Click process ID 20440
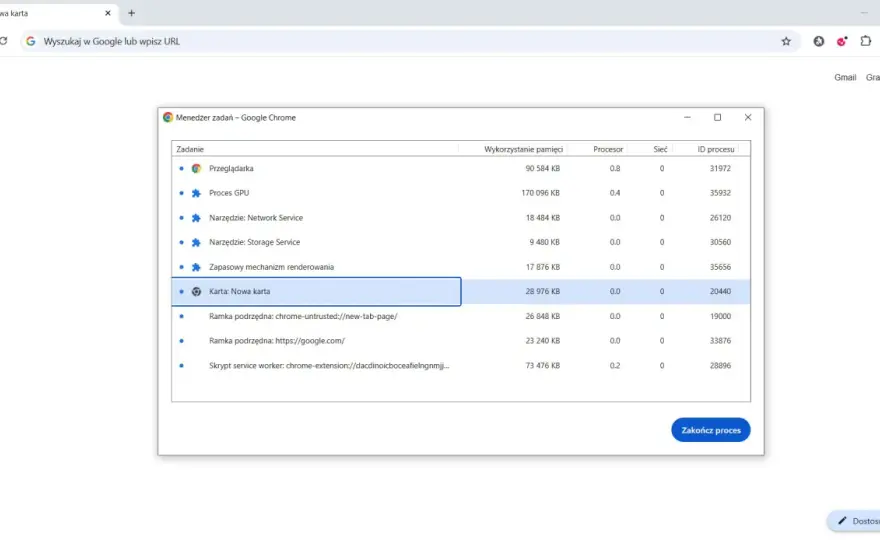The image size is (880, 540). [x=720, y=291]
